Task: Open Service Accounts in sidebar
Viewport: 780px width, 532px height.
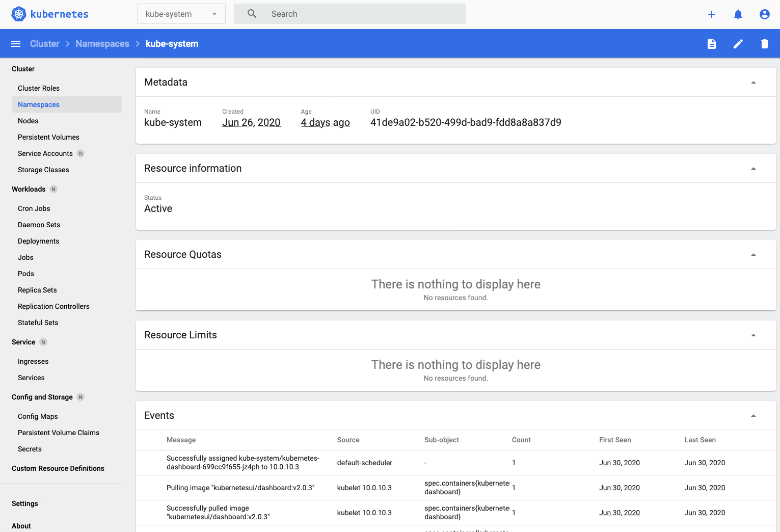Action: tap(45, 153)
